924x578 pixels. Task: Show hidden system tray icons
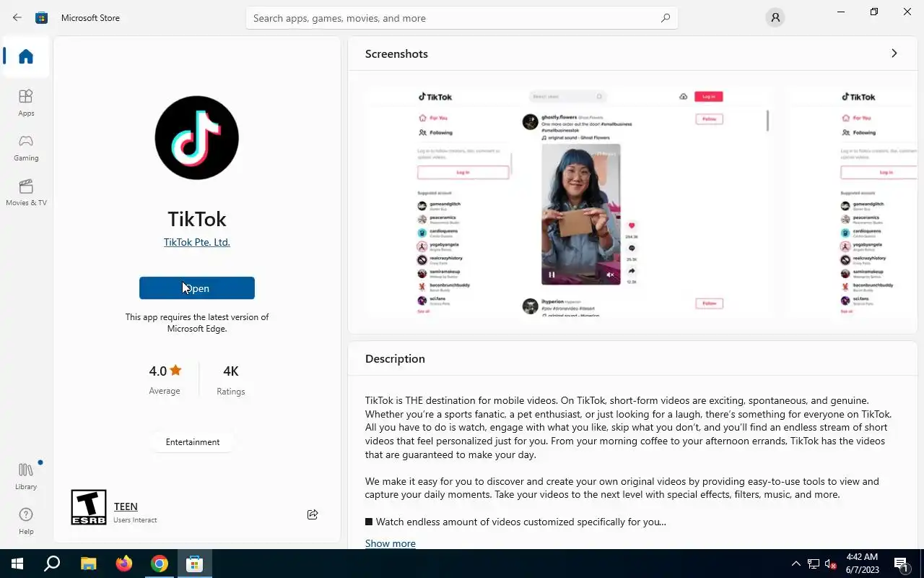(x=796, y=564)
